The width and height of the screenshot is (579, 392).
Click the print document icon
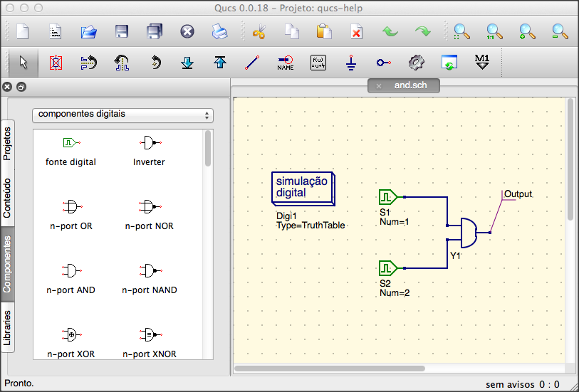pyautogui.click(x=220, y=31)
